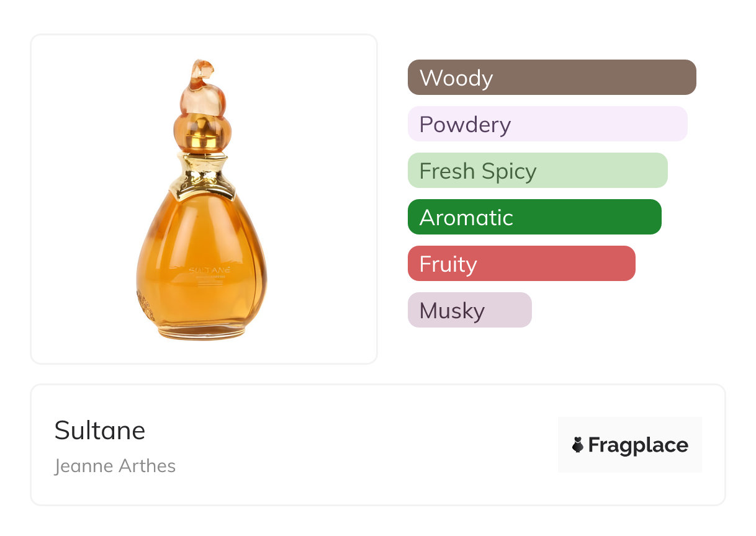This screenshot has width=756, height=536.
Task: Click the word Woody in the top bar
Action: 456,78
